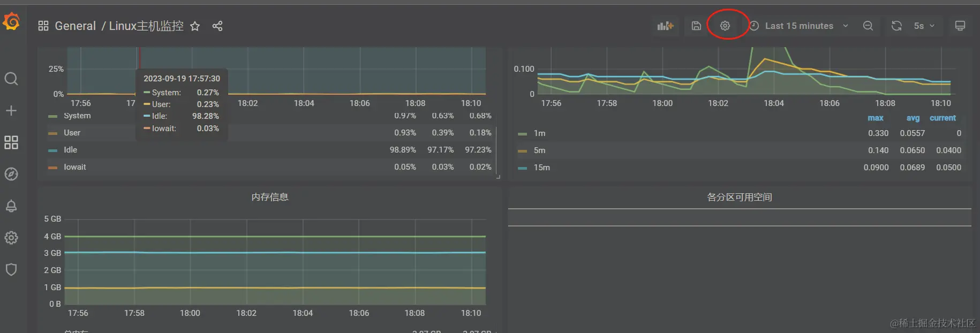Image resolution: width=980 pixels, height=333 pixels.
Task: Click the User 0.93% value
Action: coord(405,133)
